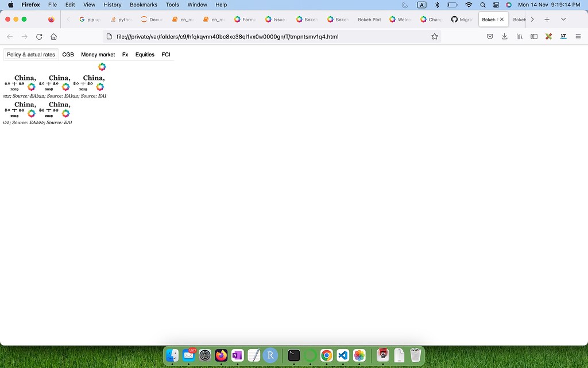The width and height of the screenshot is (588, 368).
Task: Toggle the Firefox sidebar view
Action: pyautogui.click(x=534, y=36)
